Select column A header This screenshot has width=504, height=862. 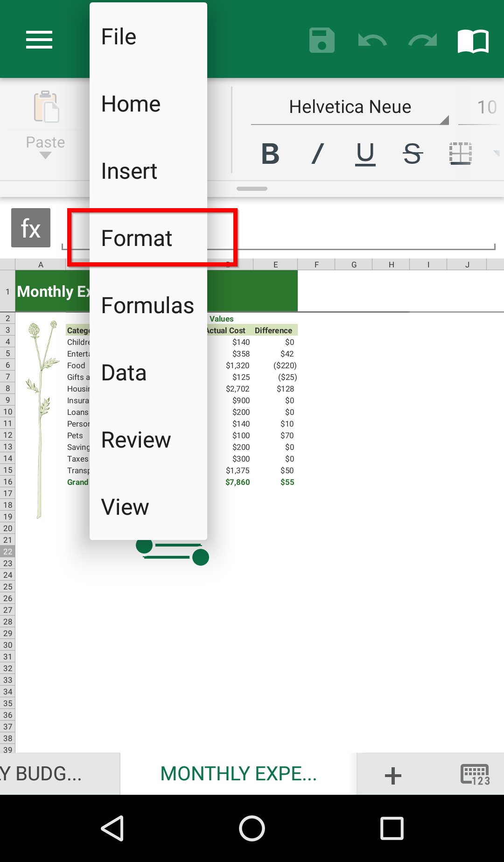(x=41, y=265)
